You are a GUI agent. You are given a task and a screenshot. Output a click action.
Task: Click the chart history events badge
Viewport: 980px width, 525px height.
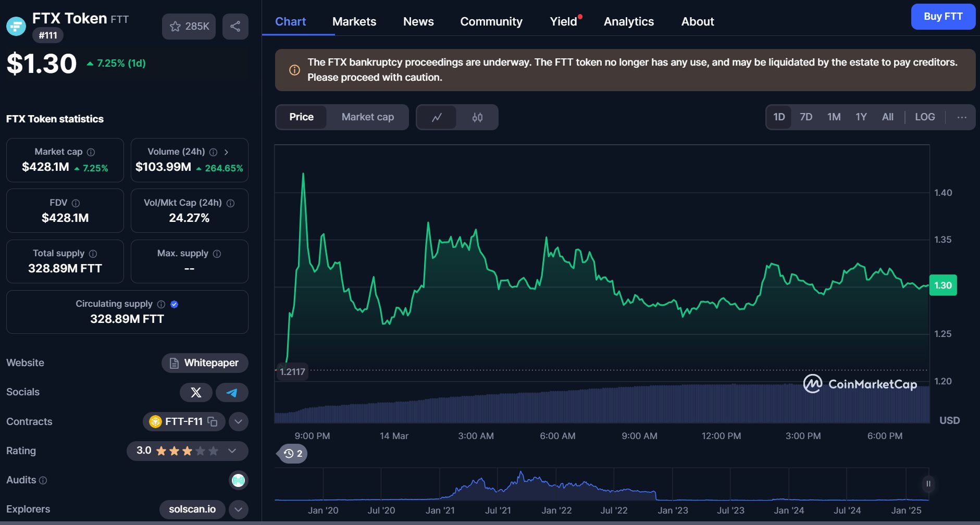293,454
